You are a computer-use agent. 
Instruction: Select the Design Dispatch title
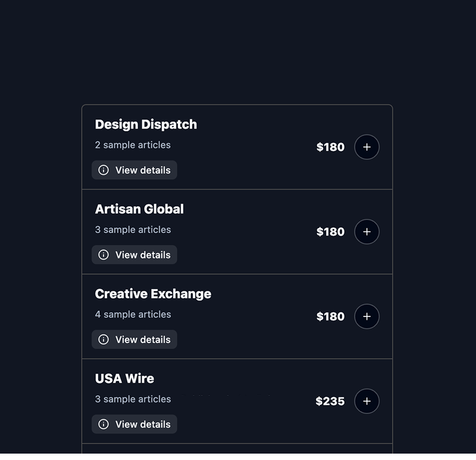[146, 124]
